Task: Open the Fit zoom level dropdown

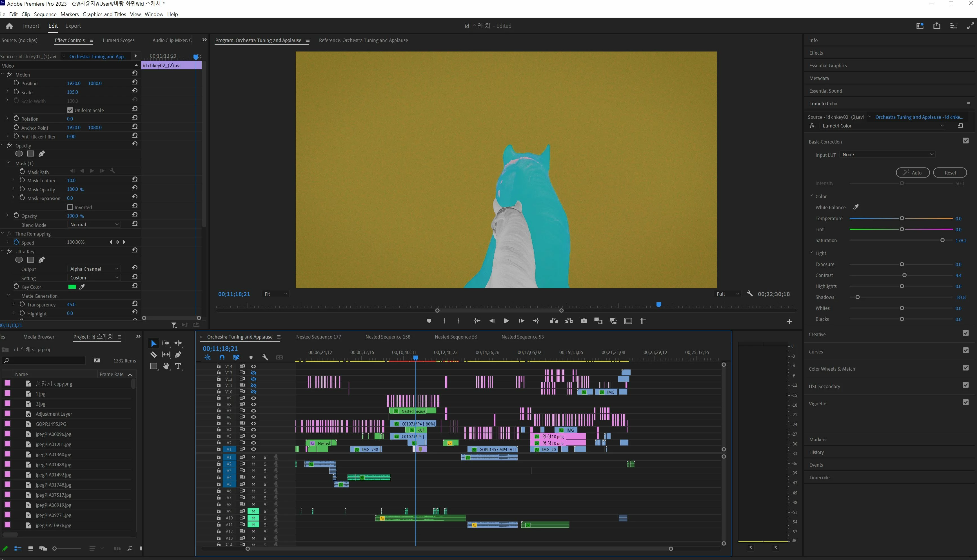Action: click(x=276, y=294)
